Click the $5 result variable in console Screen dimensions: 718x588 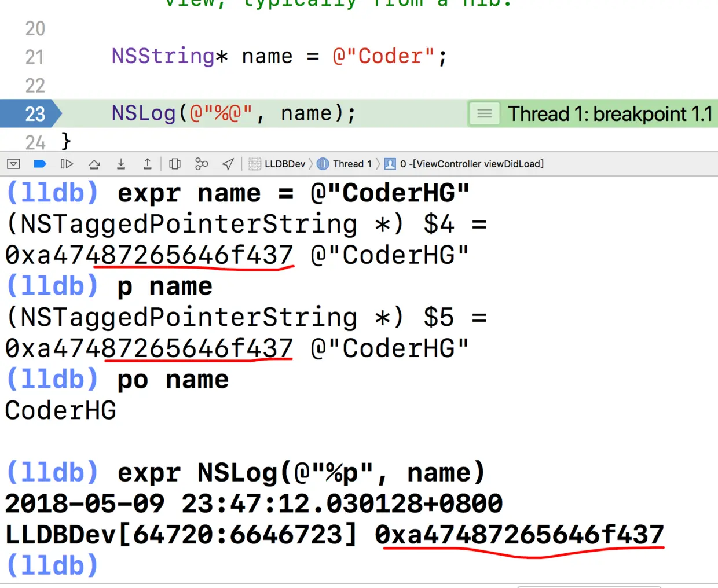point(439,317)
